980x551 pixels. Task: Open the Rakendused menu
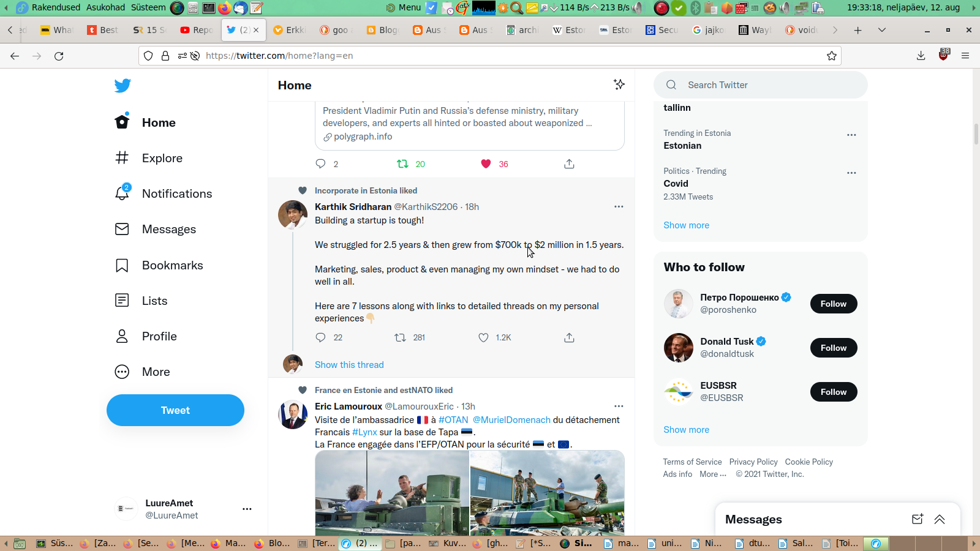tap(56, 7)
